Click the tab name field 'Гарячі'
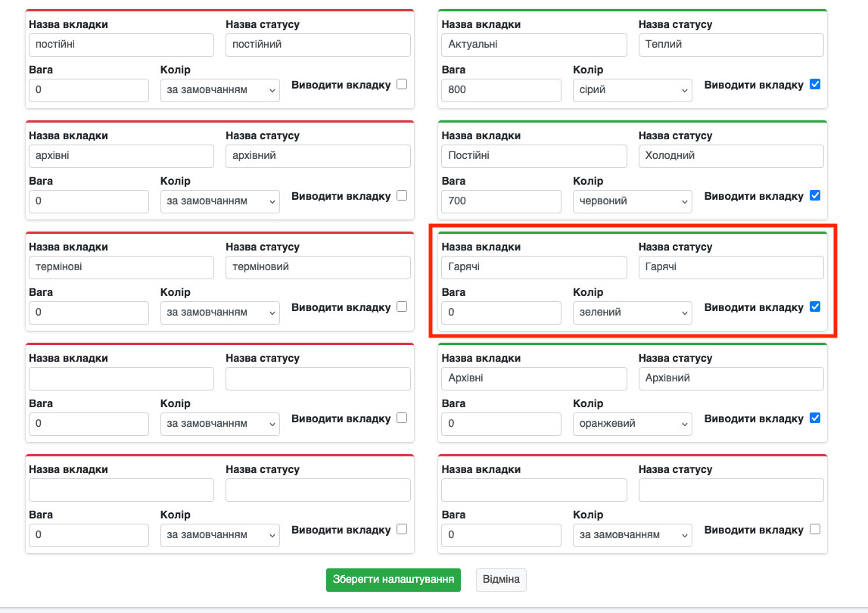Viewport: 868px width, 613px height. [534, 267]
